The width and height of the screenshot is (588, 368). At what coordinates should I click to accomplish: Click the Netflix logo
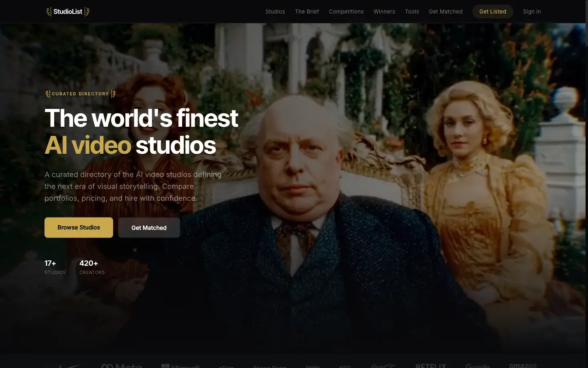coord(431,367)
